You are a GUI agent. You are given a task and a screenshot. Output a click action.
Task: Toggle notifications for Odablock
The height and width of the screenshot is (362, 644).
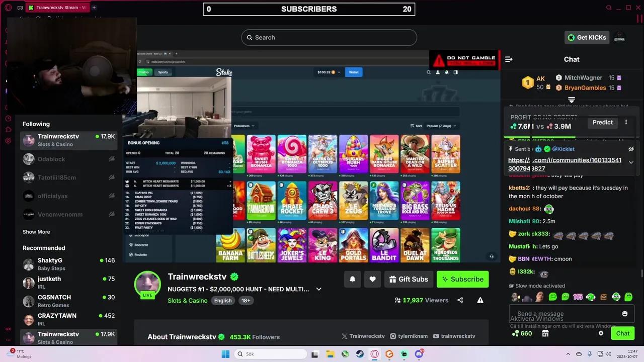coord(112,159)
